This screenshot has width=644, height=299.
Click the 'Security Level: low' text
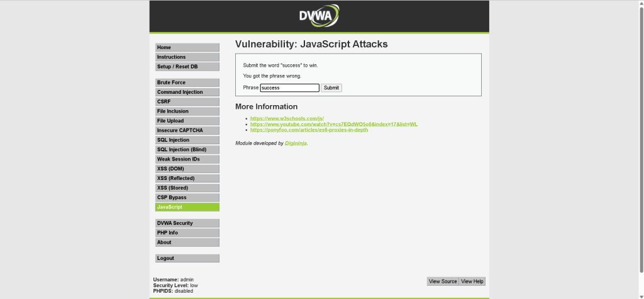(x=175, y=285)
